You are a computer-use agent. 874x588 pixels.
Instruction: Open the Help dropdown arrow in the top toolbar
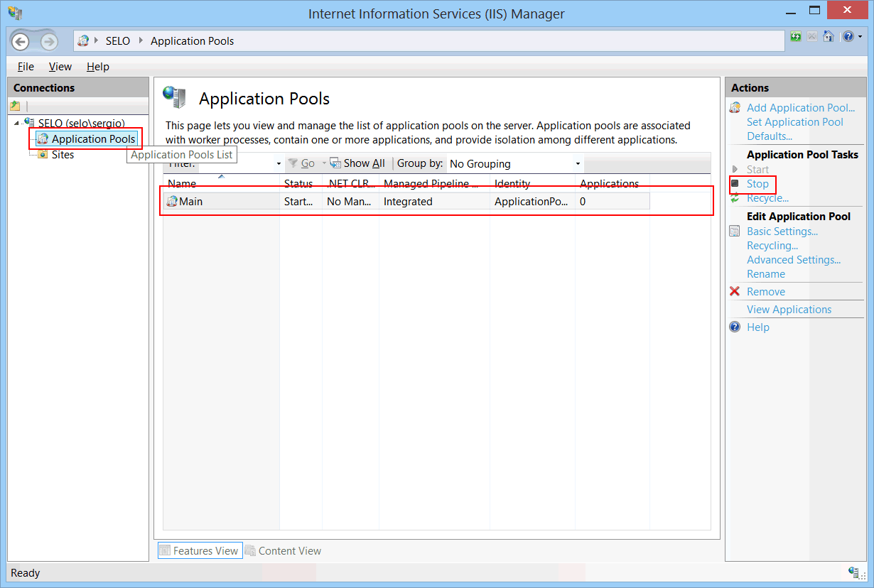coord(860,36)
